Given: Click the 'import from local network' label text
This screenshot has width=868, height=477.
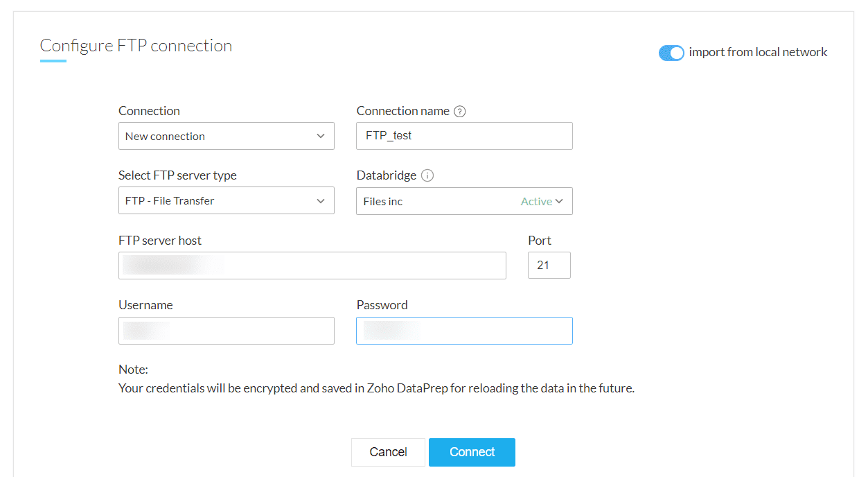Looking at the screenshot, I should tap(758, 53).
